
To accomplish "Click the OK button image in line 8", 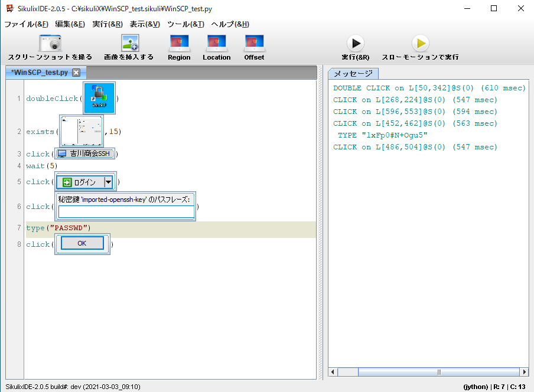I will 82,243.
